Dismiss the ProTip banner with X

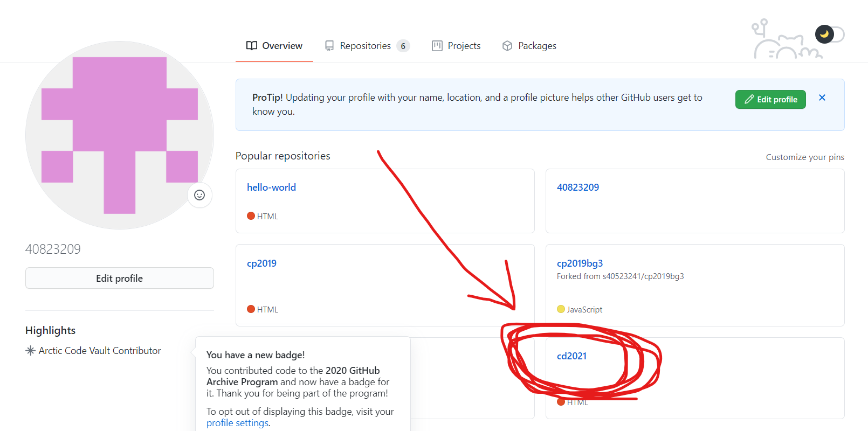(822, 98)
